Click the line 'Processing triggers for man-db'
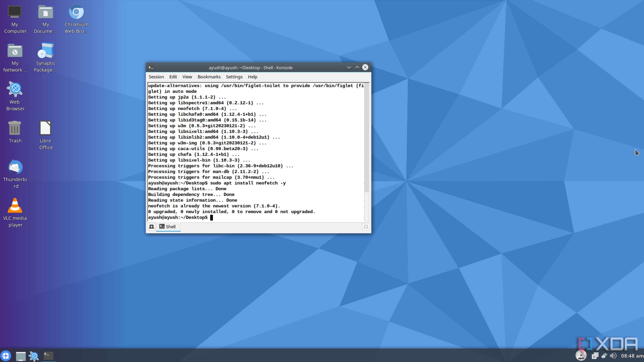The height and width of the screenshot is (362, 644). (x=208, y=172)
